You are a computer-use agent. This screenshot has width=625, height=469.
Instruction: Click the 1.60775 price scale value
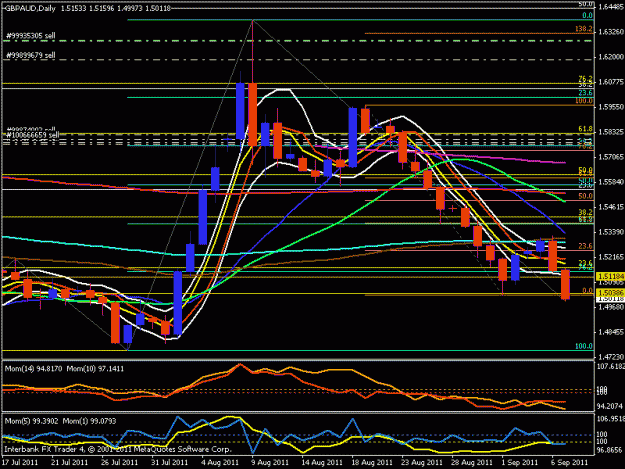tap(611, 82)
